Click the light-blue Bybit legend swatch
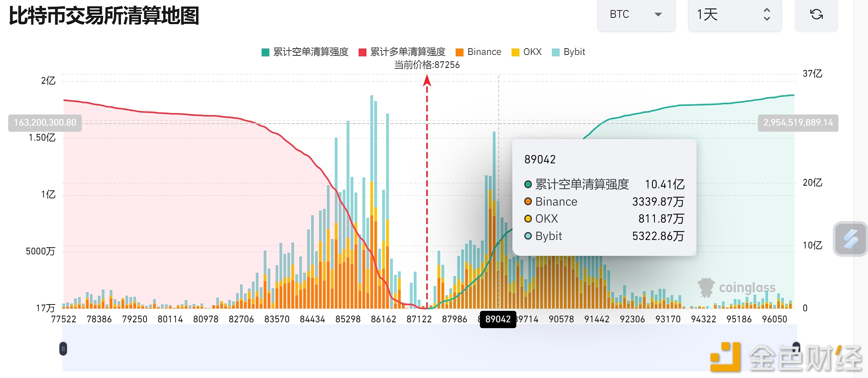 [555, 52]
